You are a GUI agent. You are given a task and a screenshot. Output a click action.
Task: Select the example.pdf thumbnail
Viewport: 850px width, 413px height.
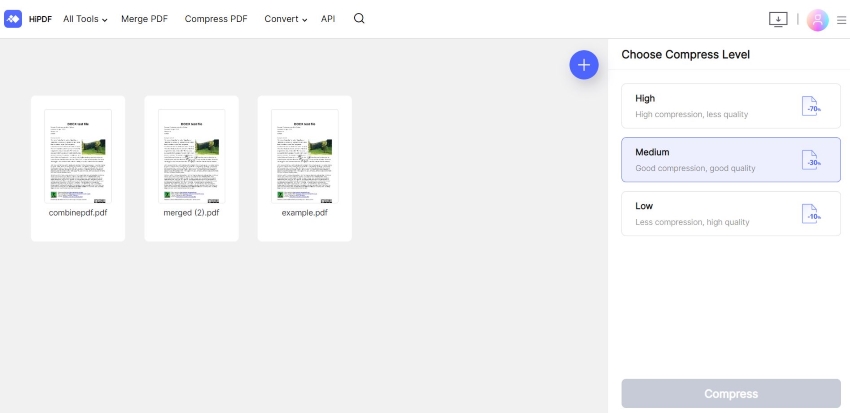coord(305,157)
